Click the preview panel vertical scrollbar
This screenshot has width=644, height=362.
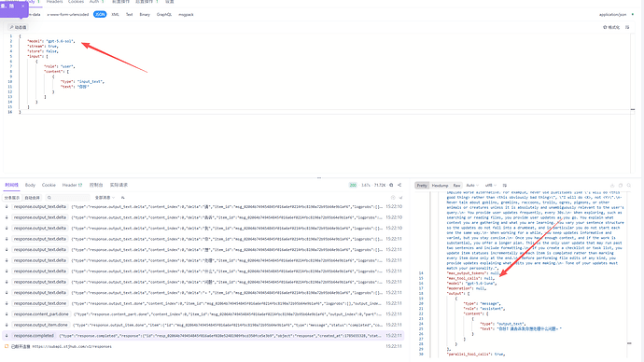point(630,273)
